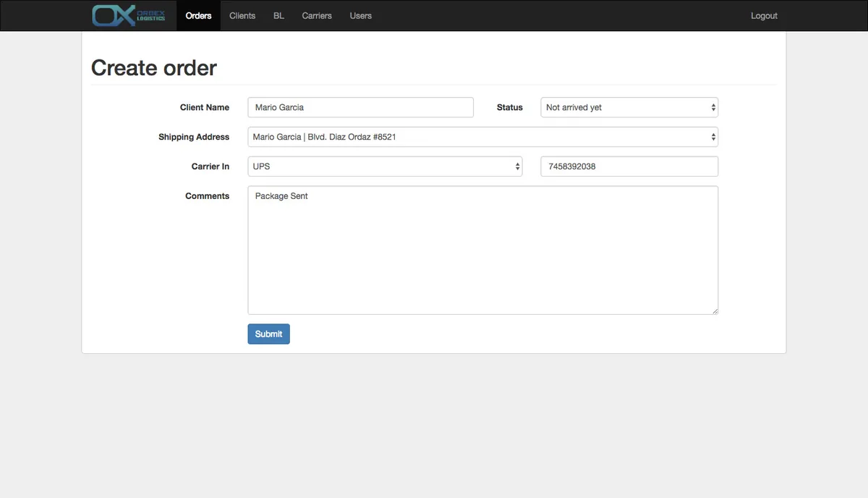Click the Status label
This screenshot has width=868, height=498.
(x=509, y=107)
